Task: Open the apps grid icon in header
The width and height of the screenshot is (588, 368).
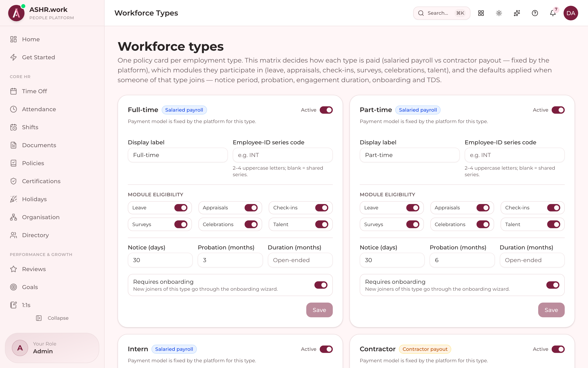Action: (x=481, y=13)
